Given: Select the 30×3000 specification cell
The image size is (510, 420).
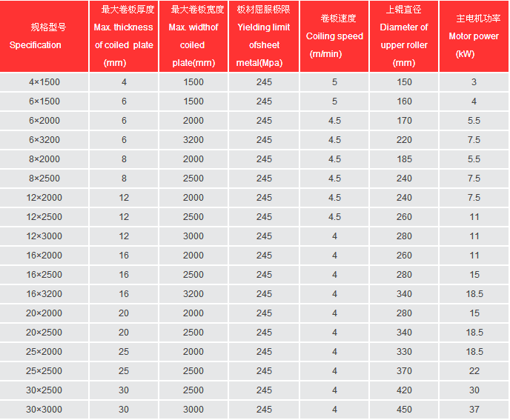Looking at the screenshot, I should (x=44, y=410).
